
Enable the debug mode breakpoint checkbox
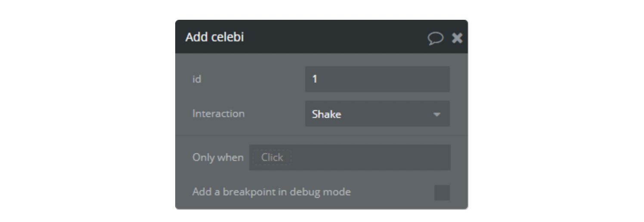click(x=442, y=193)
